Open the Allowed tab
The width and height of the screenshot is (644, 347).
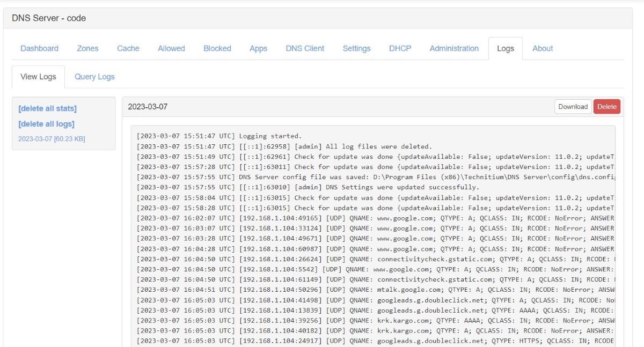(x=171, y=48)
